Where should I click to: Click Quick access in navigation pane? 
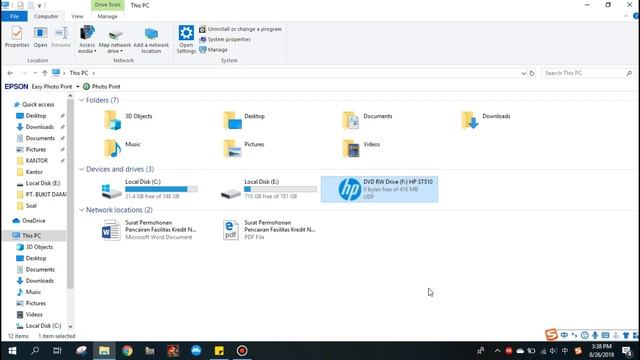coord(38,104)
